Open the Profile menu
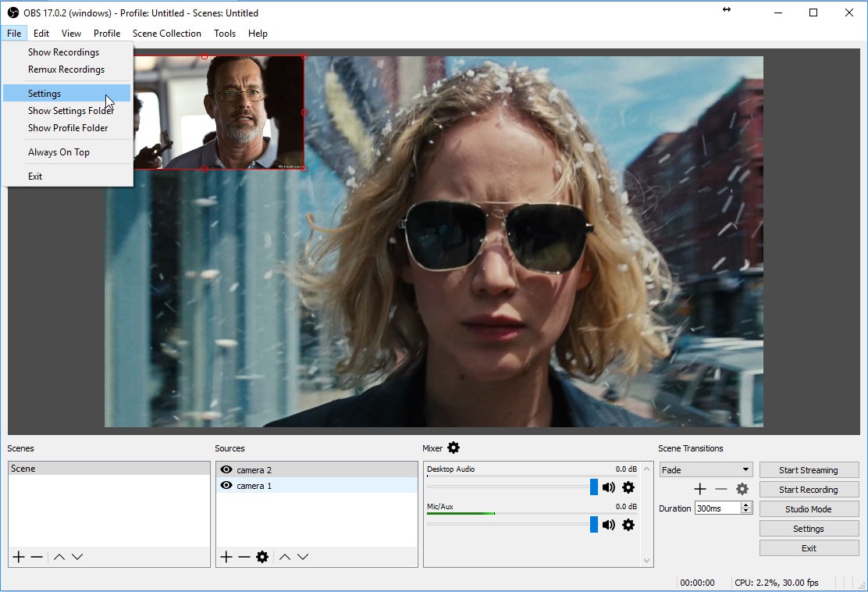 (107, 34)
